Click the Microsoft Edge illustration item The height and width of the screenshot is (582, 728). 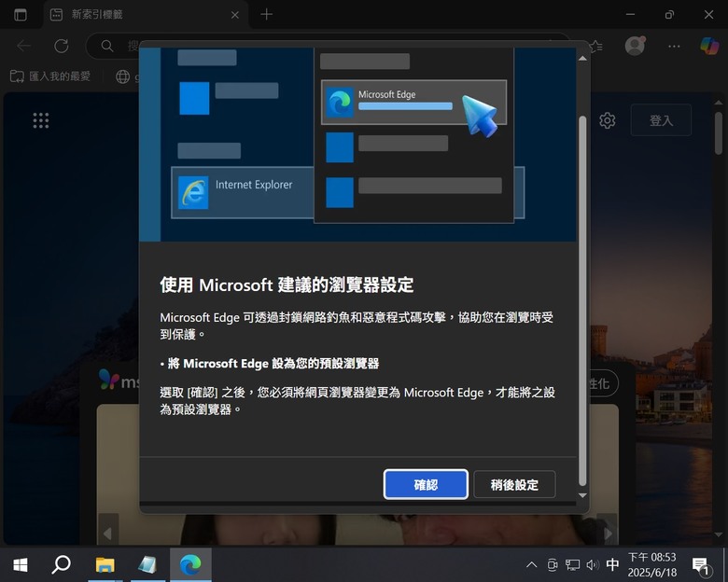413,102
